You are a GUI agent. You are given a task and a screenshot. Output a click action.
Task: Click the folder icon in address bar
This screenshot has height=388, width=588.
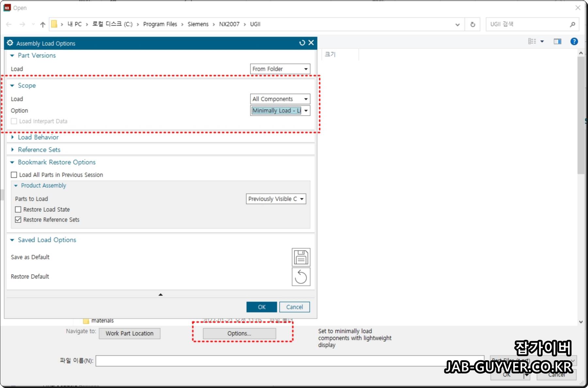[x=54, y=24]
